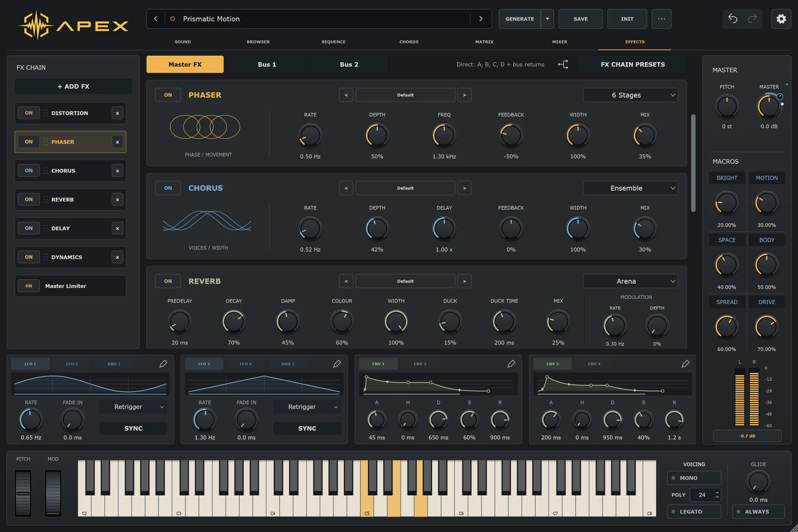Viewport: 798px width, 532px height.
Task: Open LFO 2 Retrigger mode dropdown
Action: pos(307,407)
